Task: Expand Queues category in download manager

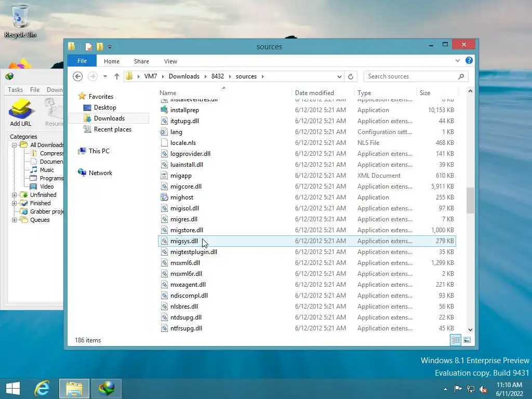Action: click(14, 220)
